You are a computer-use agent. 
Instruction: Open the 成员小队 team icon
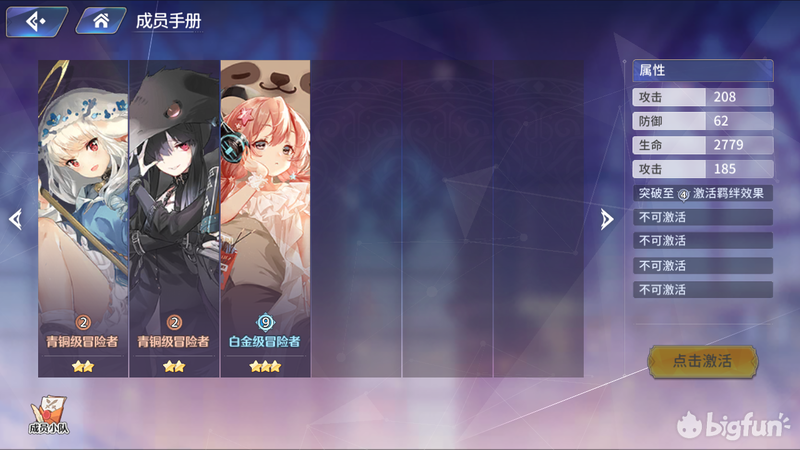point(48,415)
